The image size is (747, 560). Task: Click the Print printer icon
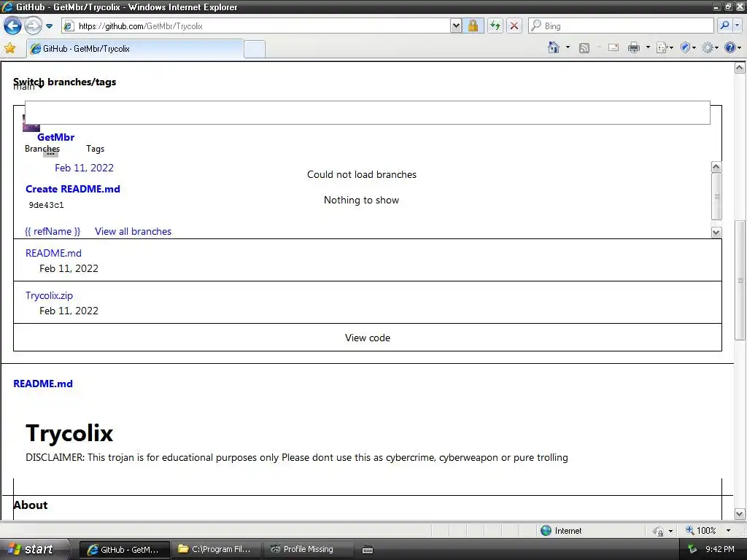coord(634,47)
